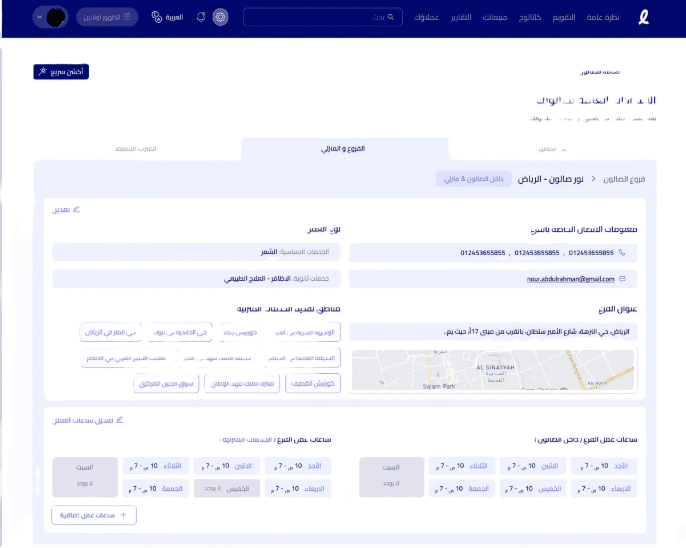This screenshot has height=548, width=686.
Task: Switch to the rightmost tab beside الفروع و المنازل
Action: tap(552, 149)
